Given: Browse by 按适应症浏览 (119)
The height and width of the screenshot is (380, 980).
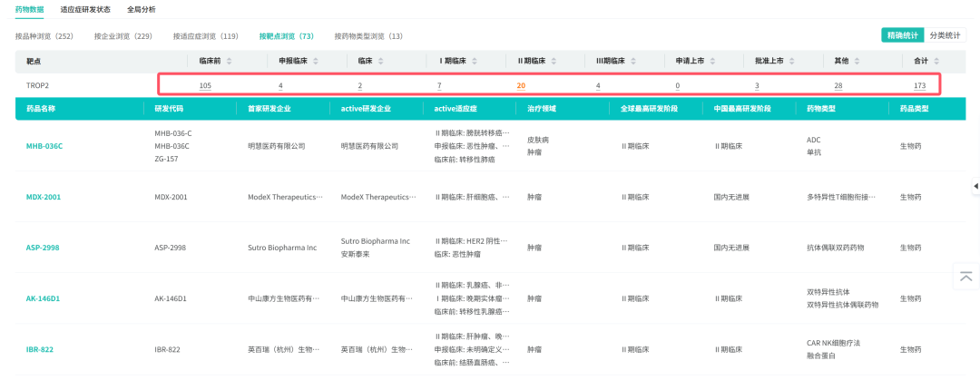Looking at the screenshot, I should [x=206, y=36].
